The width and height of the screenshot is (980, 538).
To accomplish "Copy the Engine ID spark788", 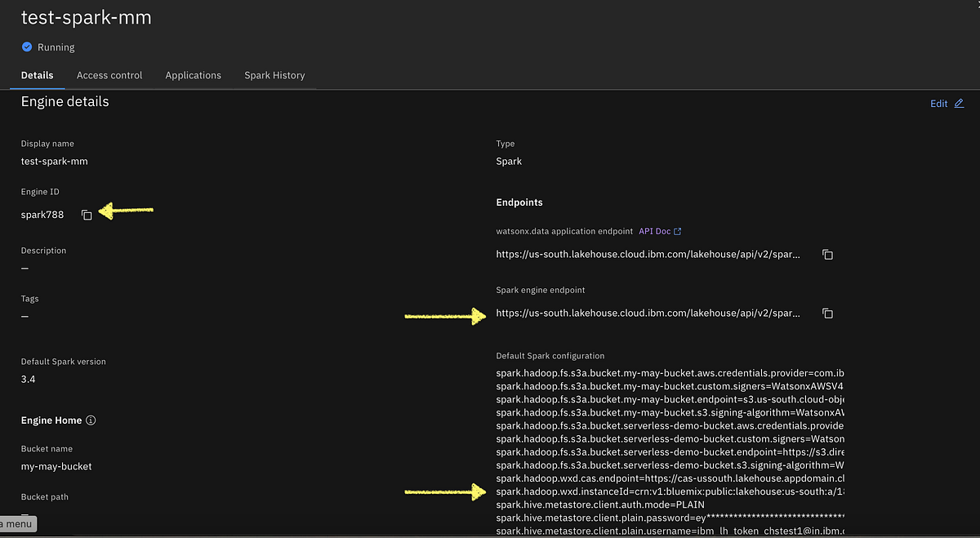I will (x=87, y=215).
